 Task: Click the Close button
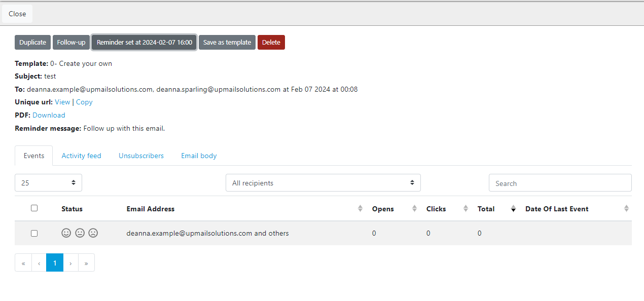17,14
